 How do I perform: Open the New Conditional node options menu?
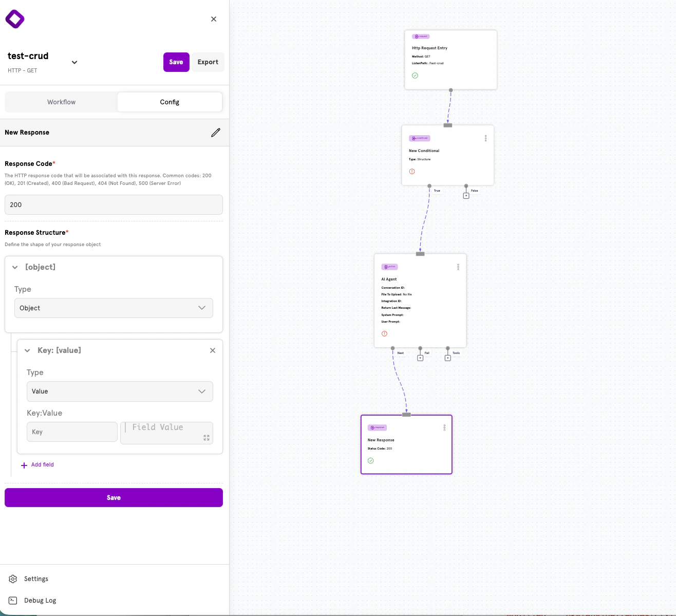(485, 139)
